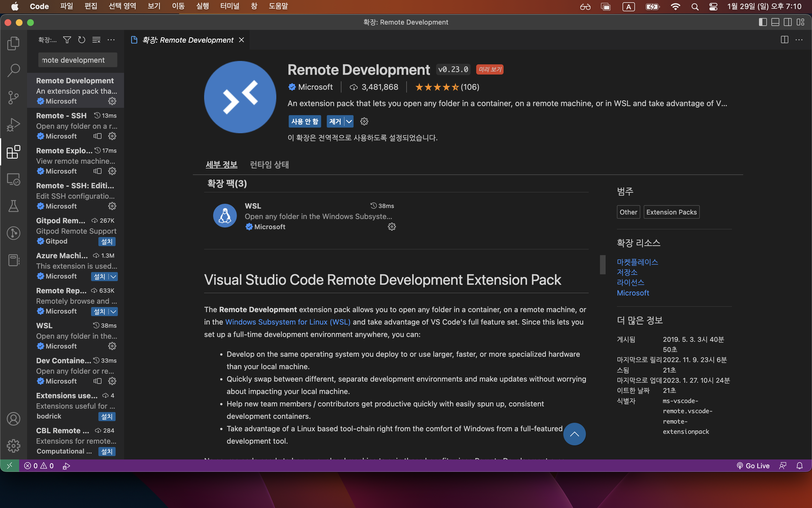The height and width of the screenshot is (508, 812).
Task: Open the 파일 menu
Action: pos(67,6)
